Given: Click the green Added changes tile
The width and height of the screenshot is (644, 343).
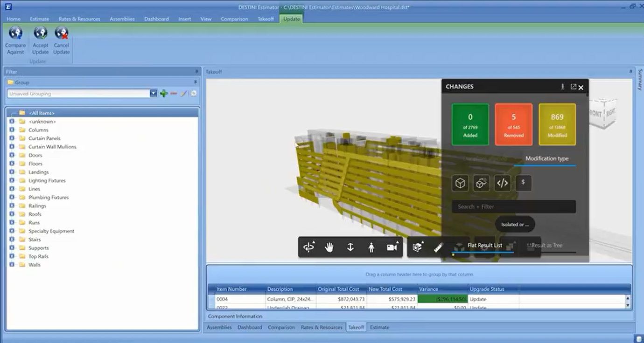Looking at the screenshot, I should 470,124.
